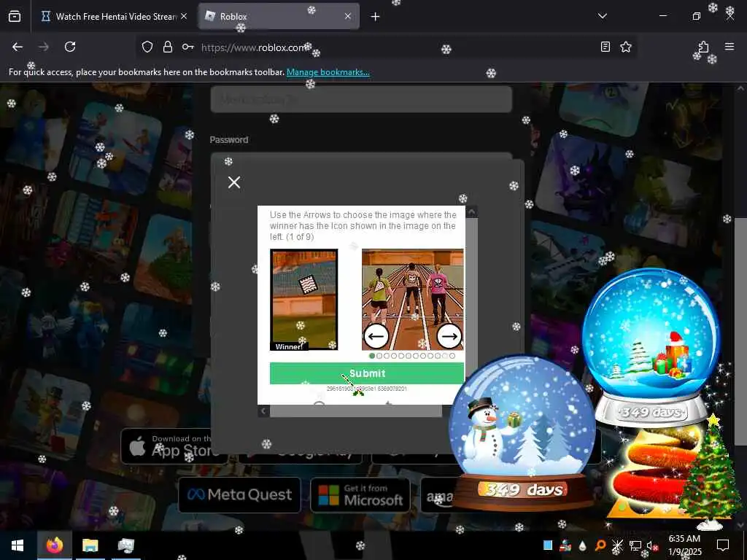
Task: Click the captcha frame horizontal scrollbar
Action: coord(356,411)
